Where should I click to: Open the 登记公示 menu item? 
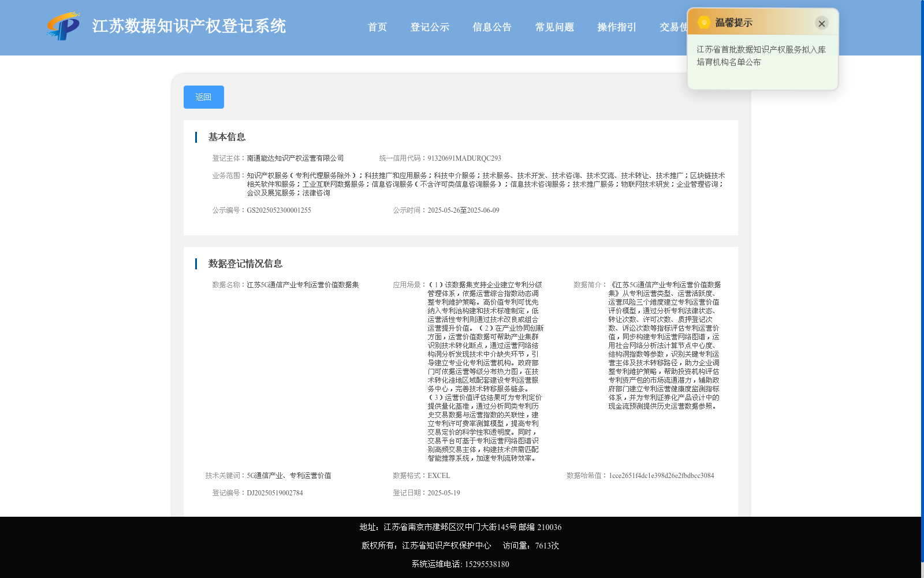point(430,27)
